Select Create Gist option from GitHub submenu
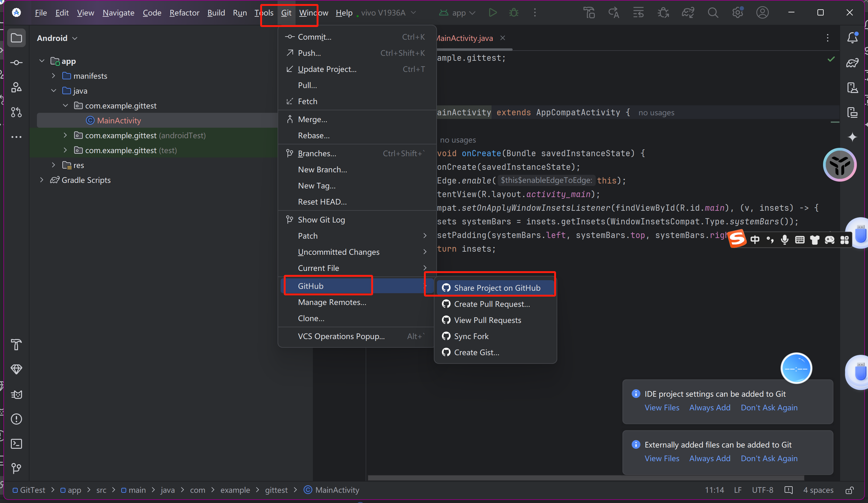 click(x=477, y=351)
